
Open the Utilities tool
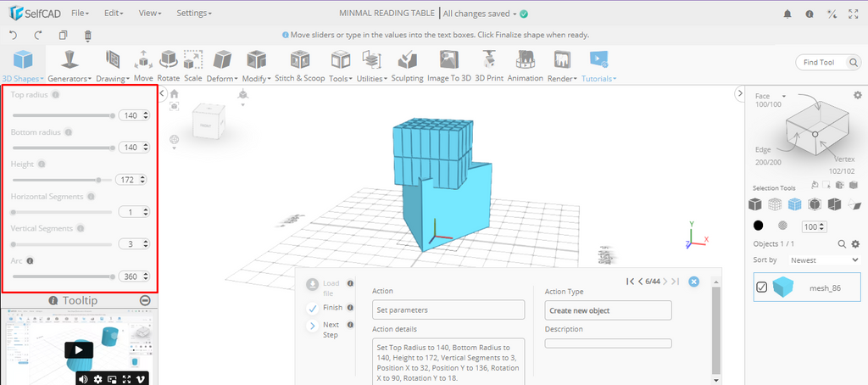(x=372, y=66)
